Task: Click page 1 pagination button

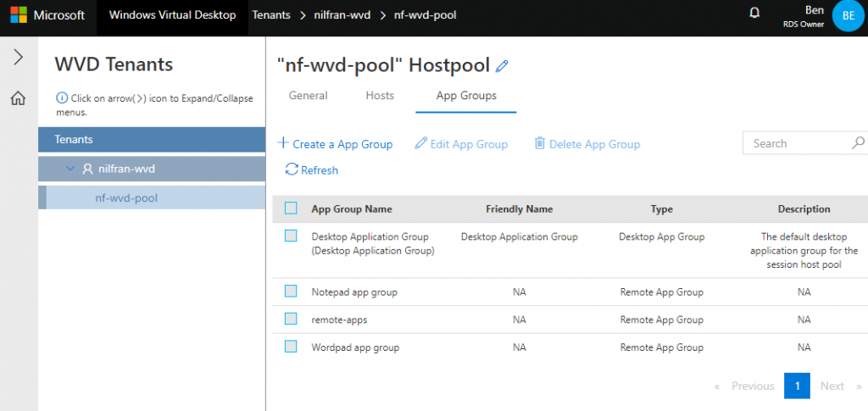Action: tap(797, 386)
